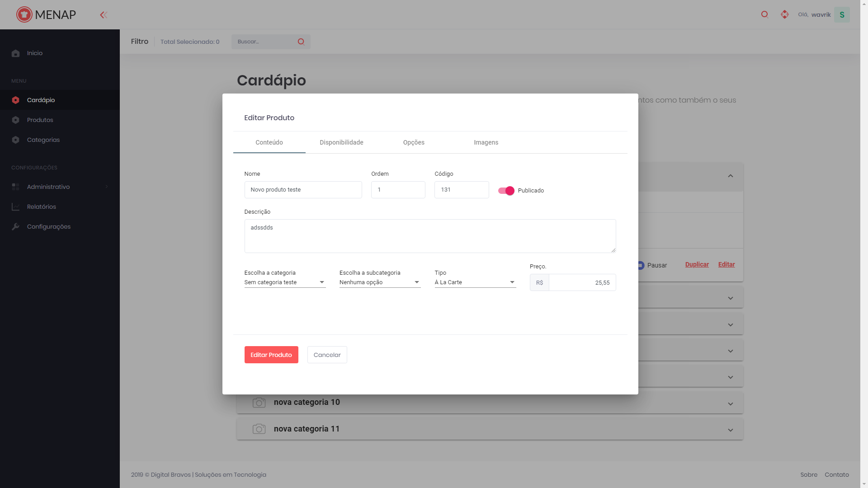Click the Relatórios chart icon in the sidebar
This screenshot has width=868, height=488.
[x=16, y=207]
